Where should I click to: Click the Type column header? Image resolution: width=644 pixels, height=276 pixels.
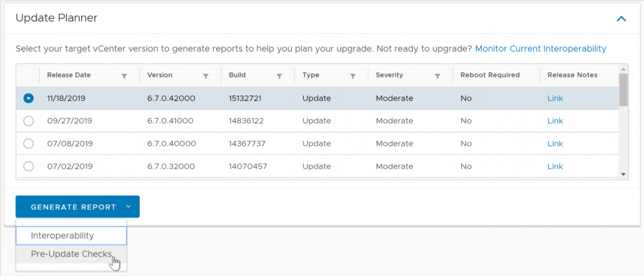[311, 75]
